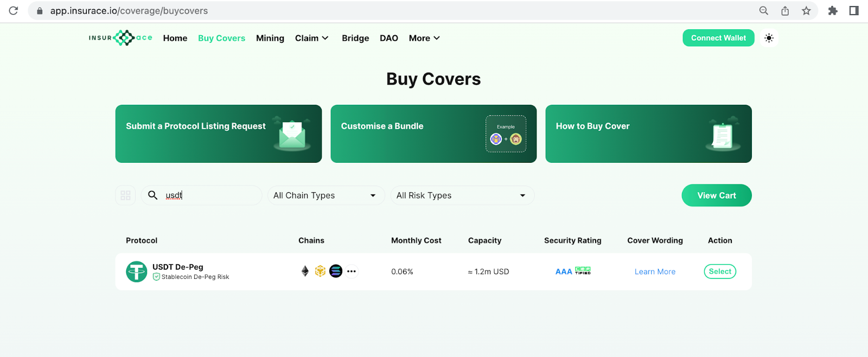Expand the More menu
The width and height of the screenshot is (868, 357).
click(x=424, y=38)
